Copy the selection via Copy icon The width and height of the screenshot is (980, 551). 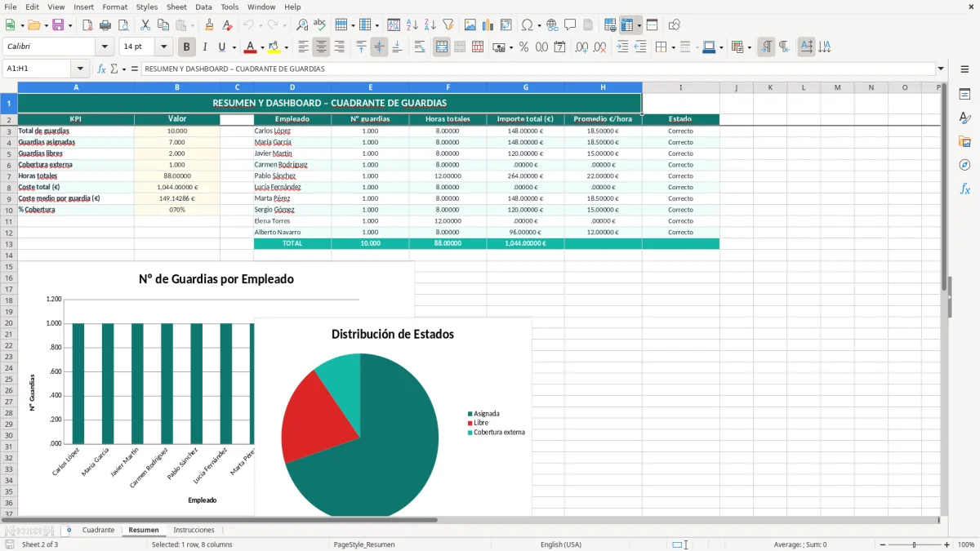pos(163,25)
